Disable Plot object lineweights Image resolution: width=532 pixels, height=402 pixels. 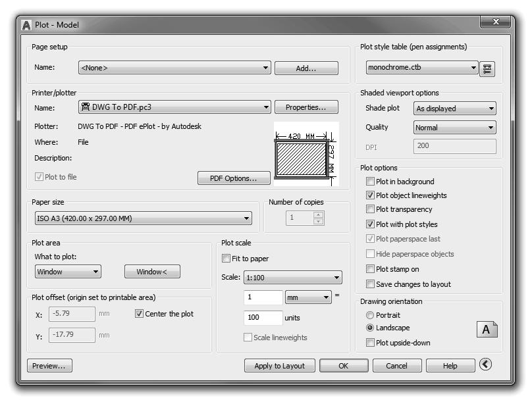(370, 195)
